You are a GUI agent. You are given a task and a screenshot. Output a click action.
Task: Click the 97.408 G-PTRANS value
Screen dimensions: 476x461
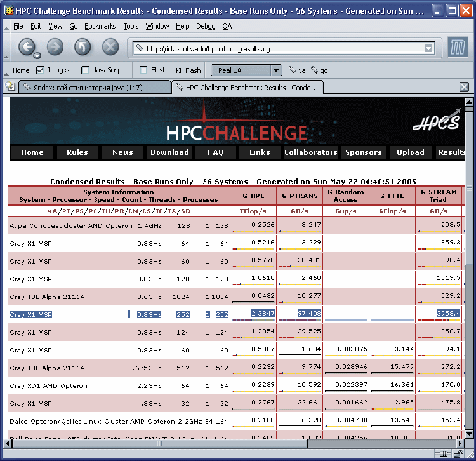(x=309, y=313)
